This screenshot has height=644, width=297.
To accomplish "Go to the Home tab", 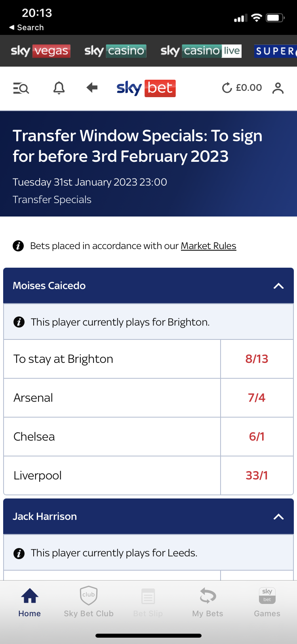I will pyautogui.click(x=30, y=602).
